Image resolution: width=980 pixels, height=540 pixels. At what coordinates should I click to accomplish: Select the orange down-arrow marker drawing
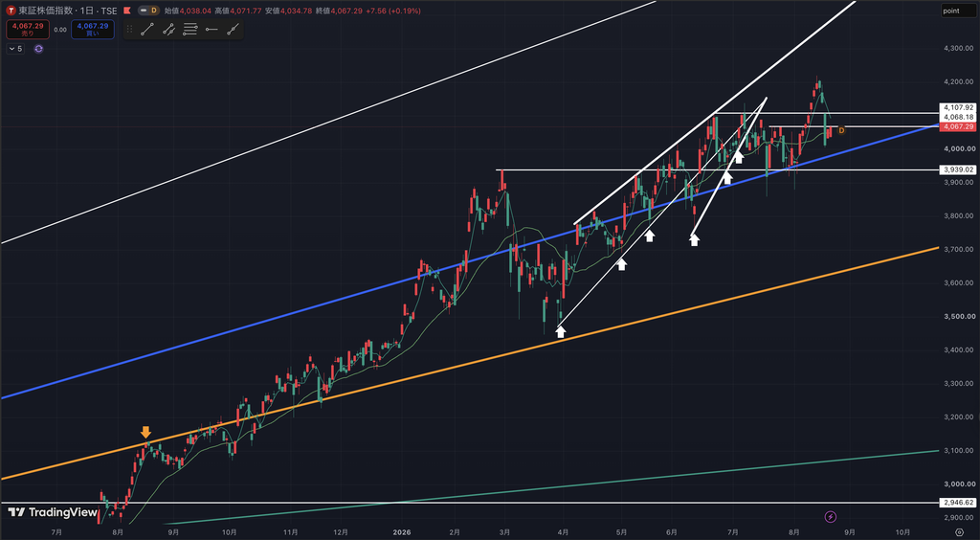point(145,433)
